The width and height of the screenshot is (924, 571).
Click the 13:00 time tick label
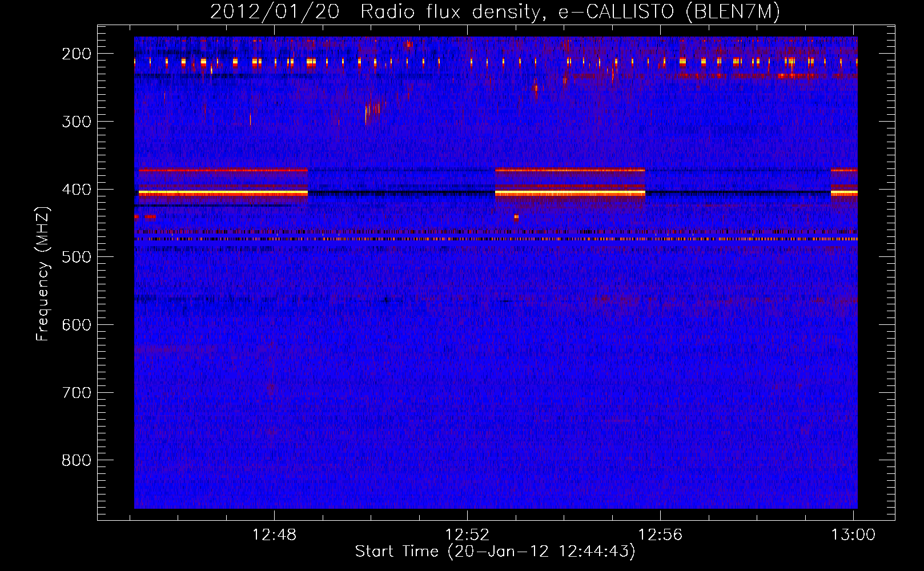click(853, 535)
